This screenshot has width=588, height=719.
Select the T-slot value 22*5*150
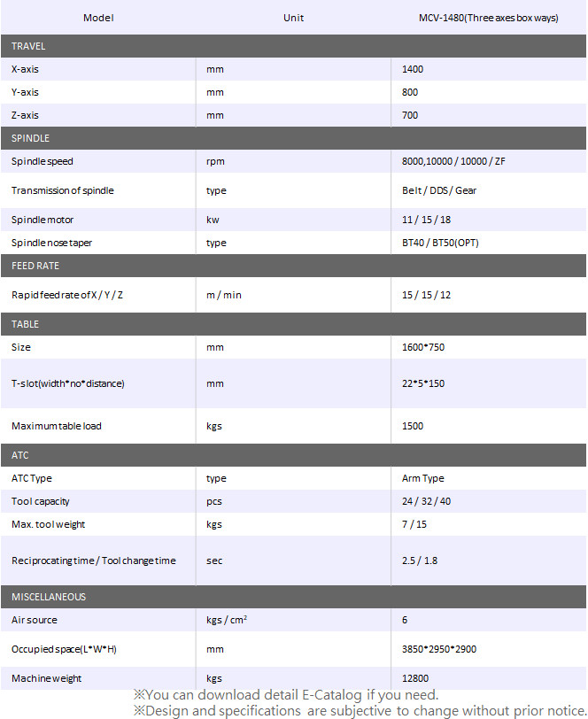[x=423, y=383]
